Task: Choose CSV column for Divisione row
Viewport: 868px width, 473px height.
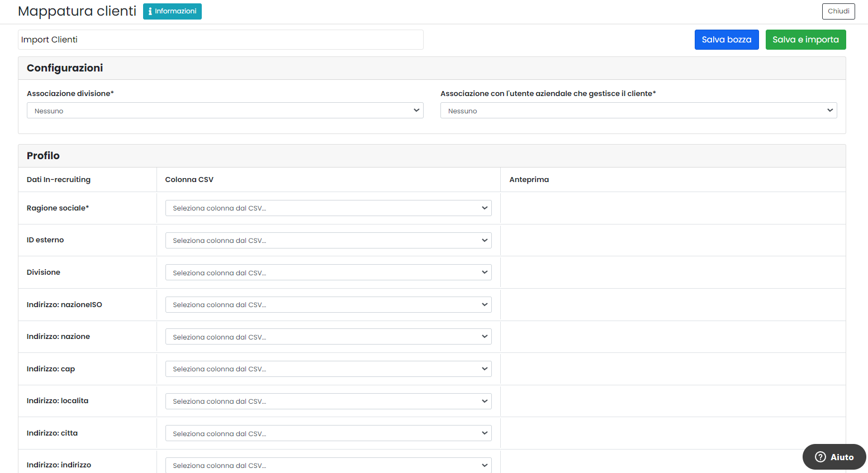Action: (x=329, y=273)
